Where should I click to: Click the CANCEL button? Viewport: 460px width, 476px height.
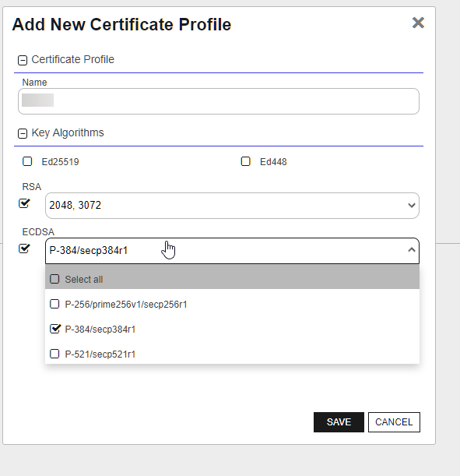(394, 422)
